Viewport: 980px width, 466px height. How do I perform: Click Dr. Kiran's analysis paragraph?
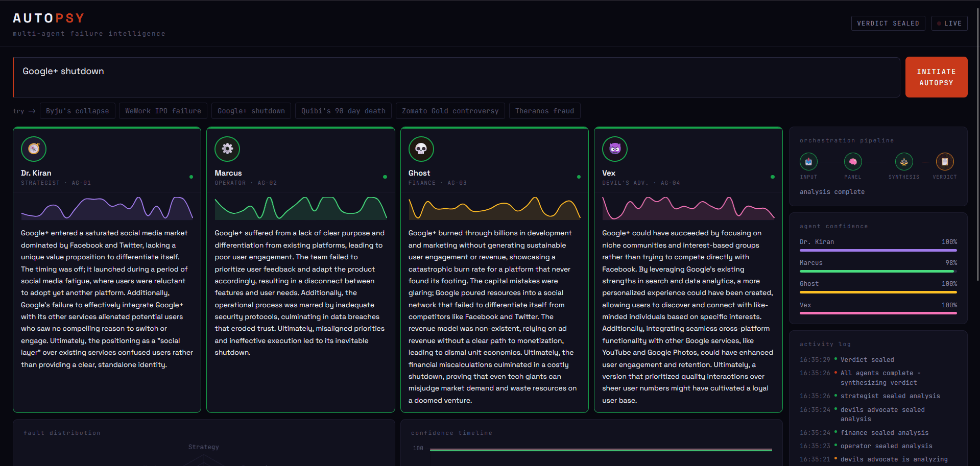coord(107,299)
